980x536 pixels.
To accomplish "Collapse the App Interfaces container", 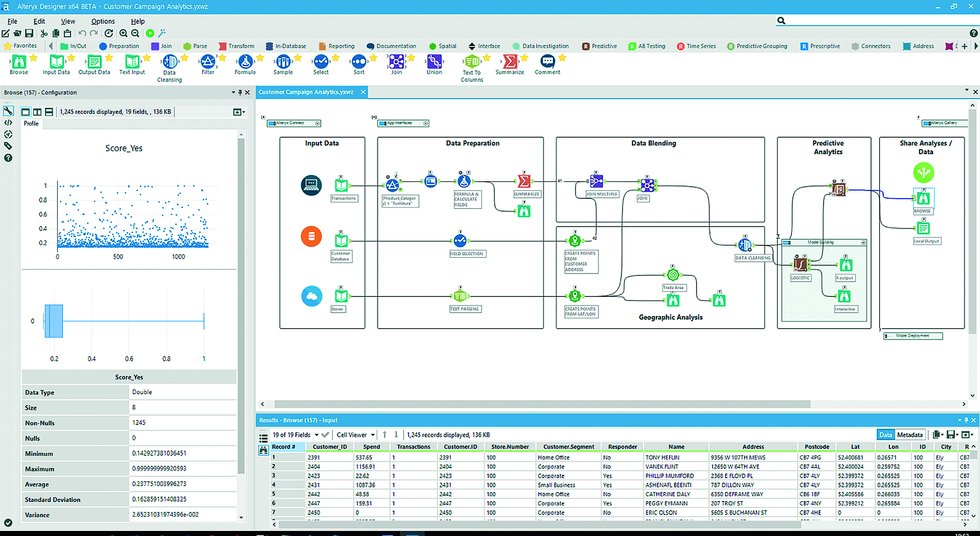I will [x=426, y=123].
